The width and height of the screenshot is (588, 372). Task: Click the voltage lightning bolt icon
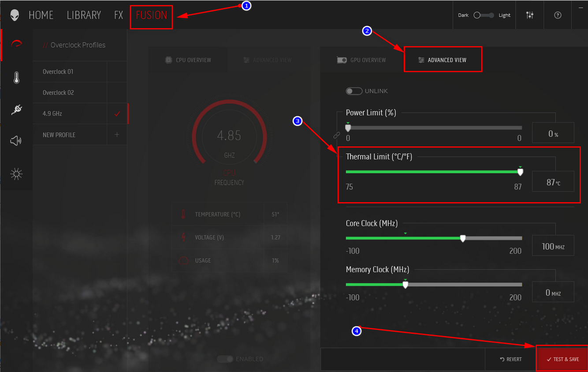pos(183,237)
